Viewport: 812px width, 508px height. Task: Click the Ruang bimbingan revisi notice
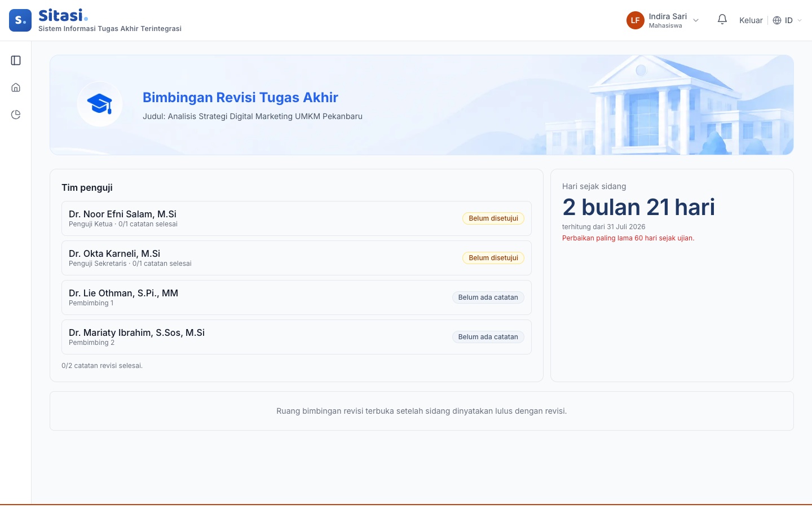click(422, 411)
